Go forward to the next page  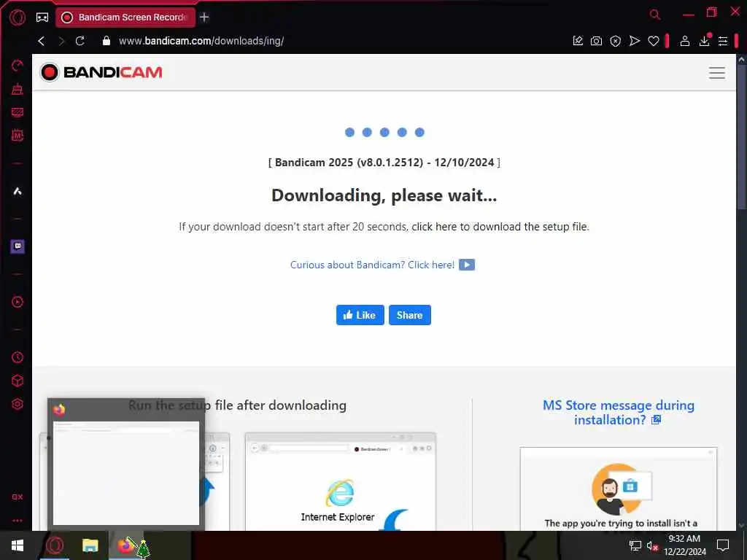coord(61,41)
